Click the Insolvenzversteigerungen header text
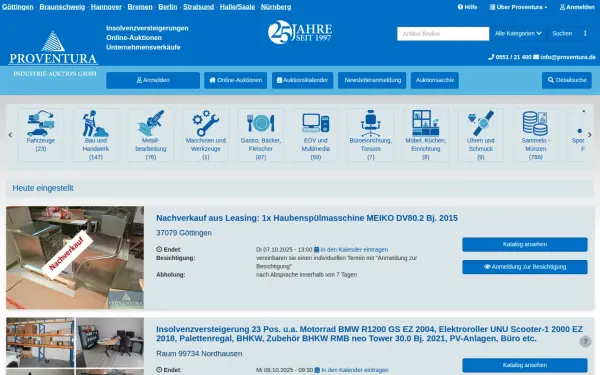This screenshot has height=375, width=600. point(147,28)
